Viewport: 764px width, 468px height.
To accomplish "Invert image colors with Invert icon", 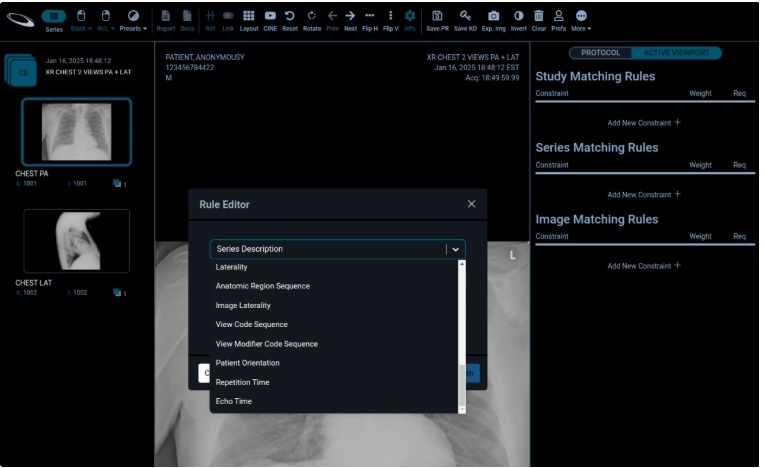I will (518, 20).
